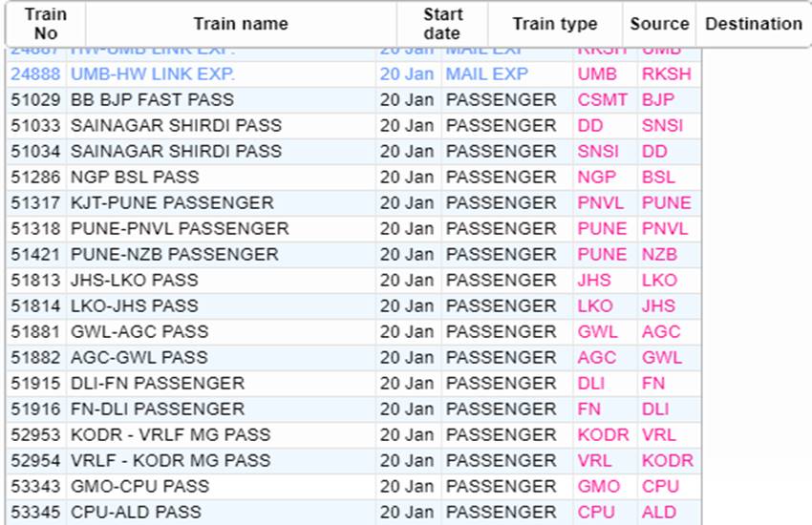
Task: Click destination station code ALD
Action: (x=659, y=512)
